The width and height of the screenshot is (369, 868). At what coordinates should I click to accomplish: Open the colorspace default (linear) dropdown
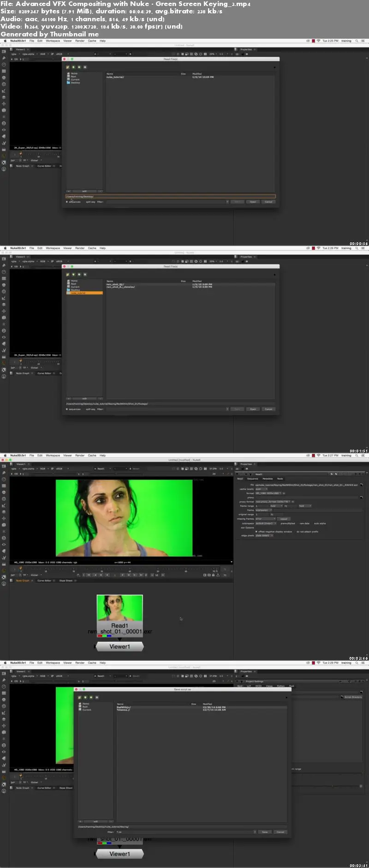(x=266, y=523)
